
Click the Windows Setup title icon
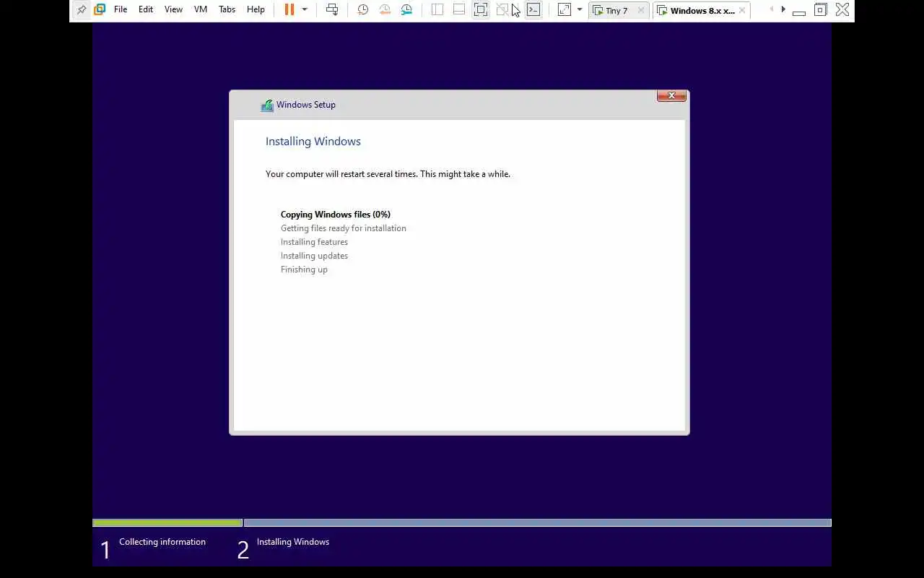267,105
